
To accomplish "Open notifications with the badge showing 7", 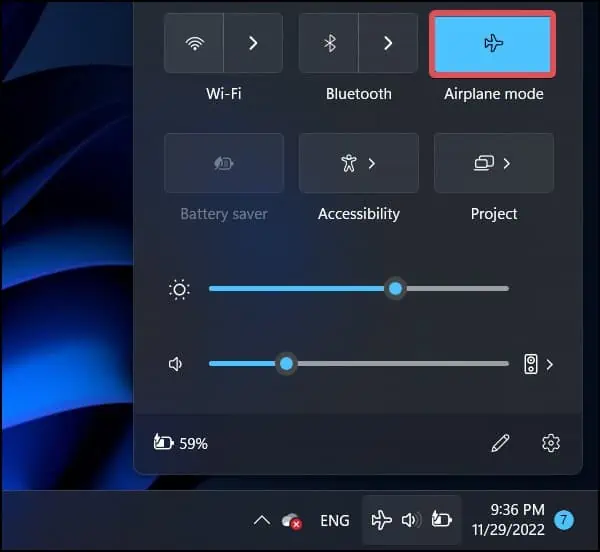I will [x=563, y=520].
